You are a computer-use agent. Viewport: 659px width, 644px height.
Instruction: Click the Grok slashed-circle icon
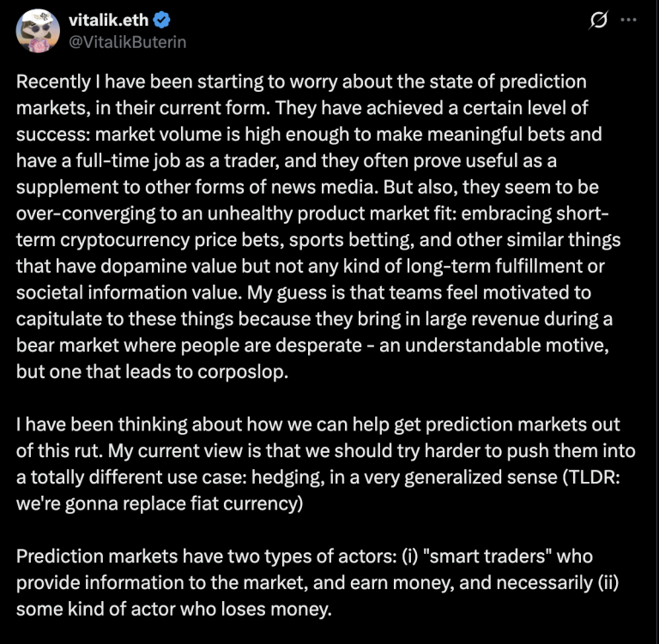point(600,20)
